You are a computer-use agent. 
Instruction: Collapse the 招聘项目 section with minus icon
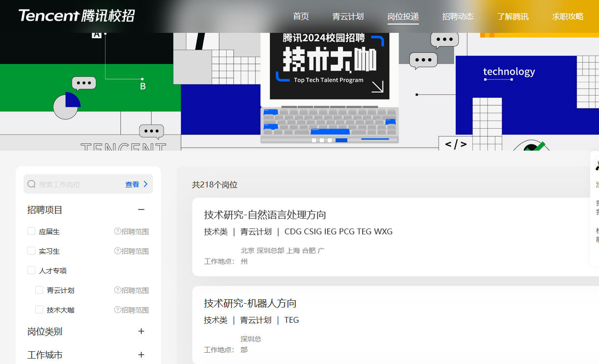tap(141, 209)
